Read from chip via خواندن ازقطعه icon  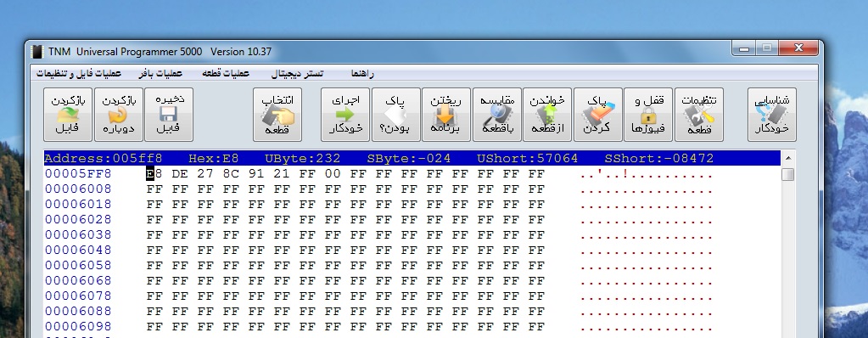point(547,115)
